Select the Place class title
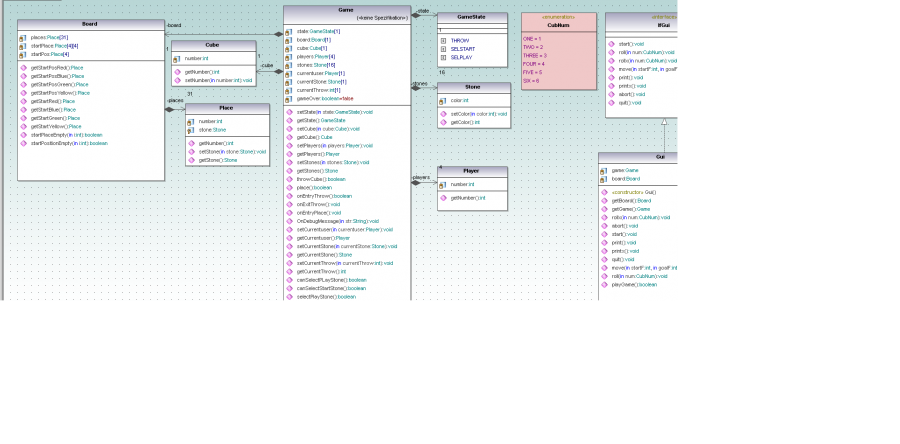900x444 pixels. tap(226, 108)
